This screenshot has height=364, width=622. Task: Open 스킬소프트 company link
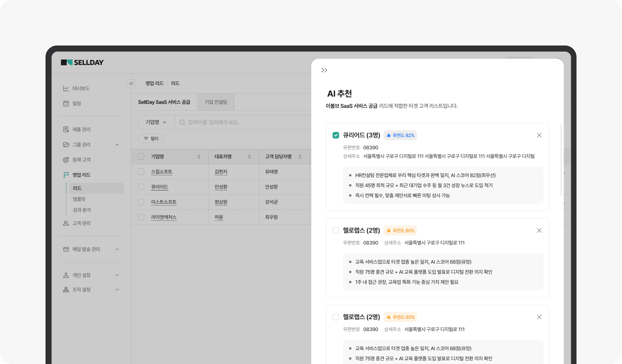pyautogui.click(x=162, y=172)
